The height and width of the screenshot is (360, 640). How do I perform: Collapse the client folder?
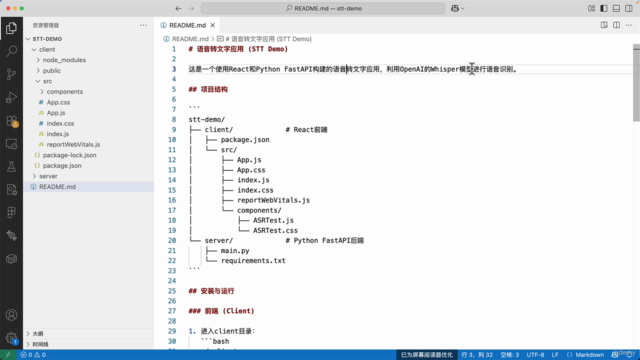34,49
